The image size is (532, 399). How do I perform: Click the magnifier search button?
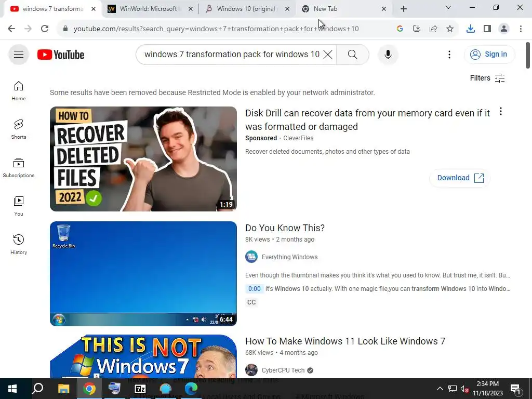point(353,54)
